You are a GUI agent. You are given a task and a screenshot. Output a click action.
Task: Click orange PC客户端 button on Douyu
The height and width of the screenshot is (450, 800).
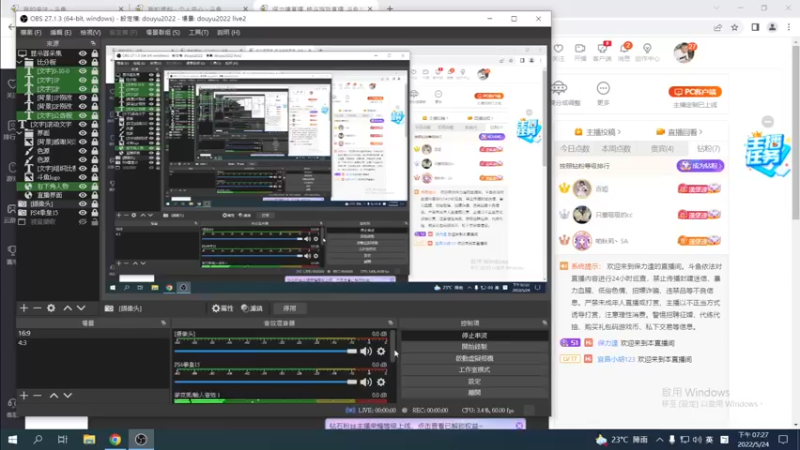pos(695,92)
